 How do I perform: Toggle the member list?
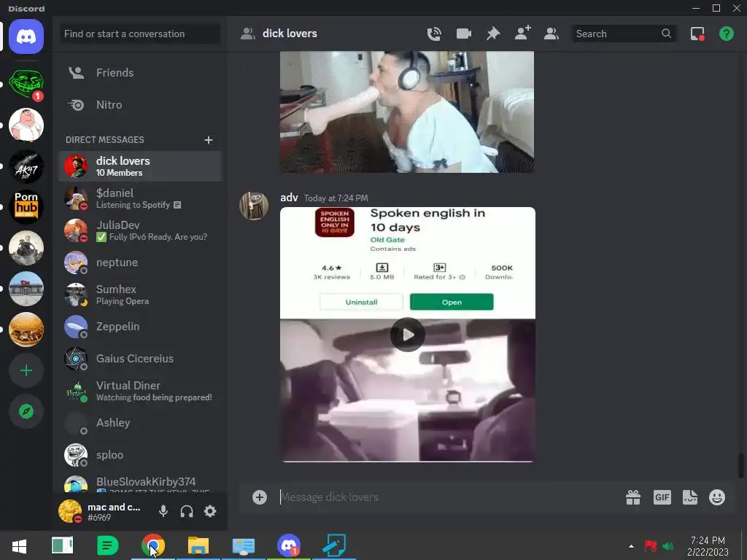[x=551, y=34]
